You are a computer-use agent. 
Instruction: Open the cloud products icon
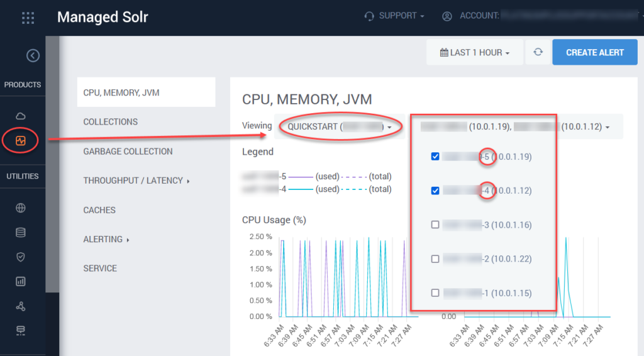coord(21,116)
